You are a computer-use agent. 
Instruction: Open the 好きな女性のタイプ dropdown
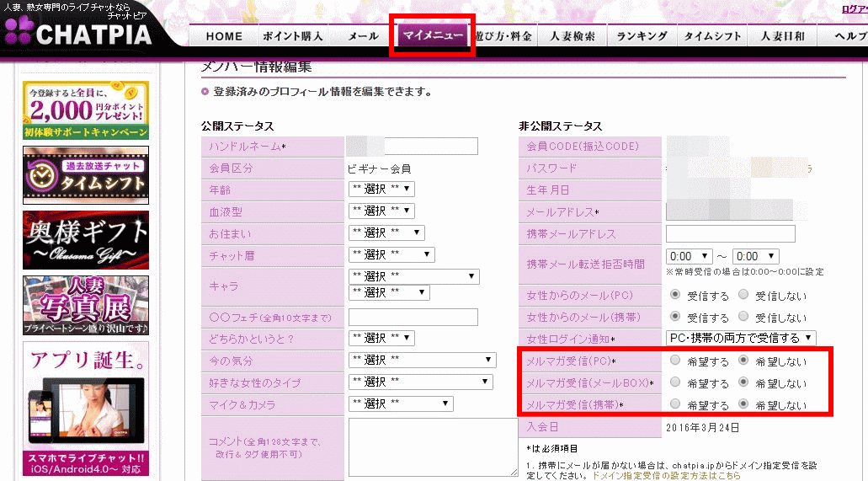[x=422, y=382]
